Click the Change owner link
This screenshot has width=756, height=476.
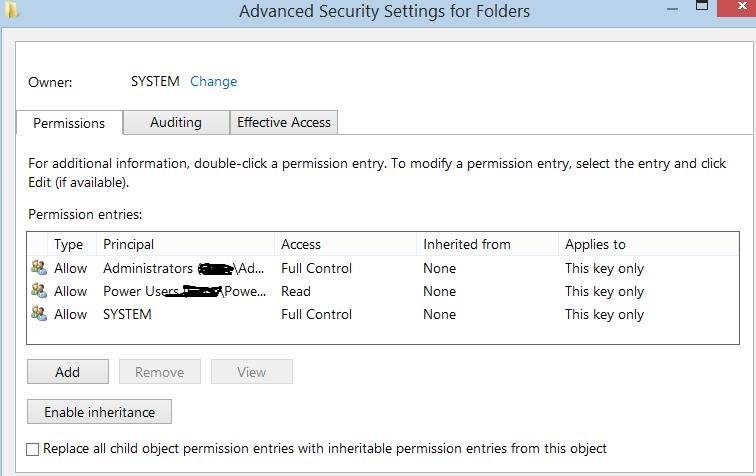[214, 81]
